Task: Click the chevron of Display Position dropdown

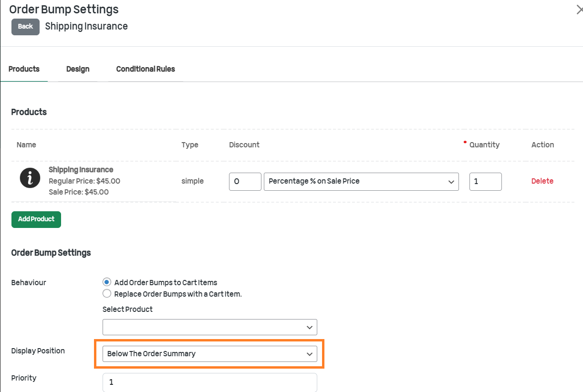Action: [x=310, y=354]
